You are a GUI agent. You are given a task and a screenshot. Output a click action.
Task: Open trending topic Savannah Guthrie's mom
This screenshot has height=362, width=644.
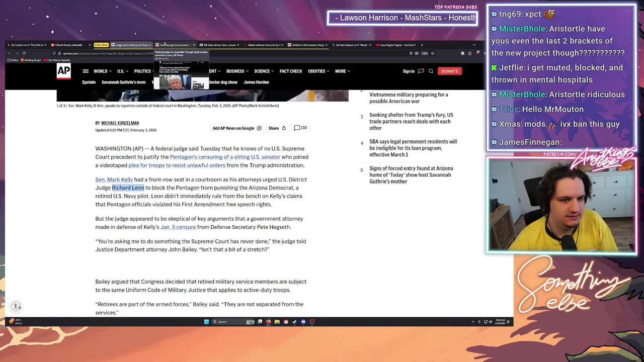123,82
